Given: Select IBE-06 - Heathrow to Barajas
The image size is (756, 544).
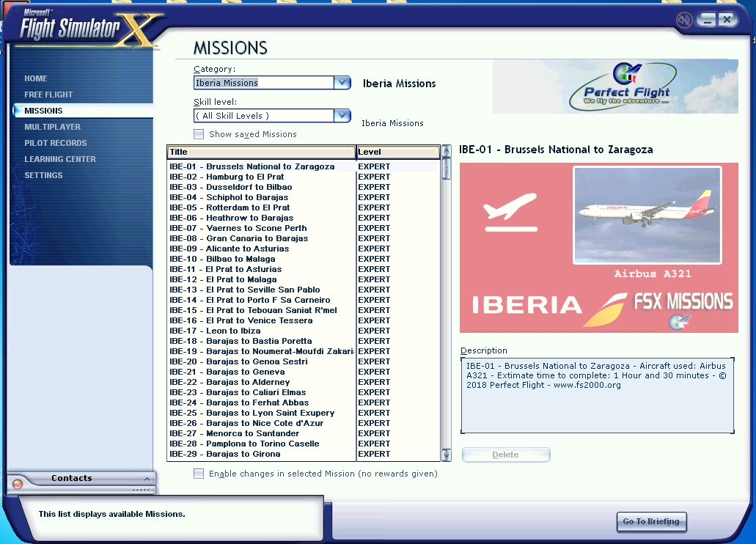Looking at the screenshot, I should pos(304,218).
